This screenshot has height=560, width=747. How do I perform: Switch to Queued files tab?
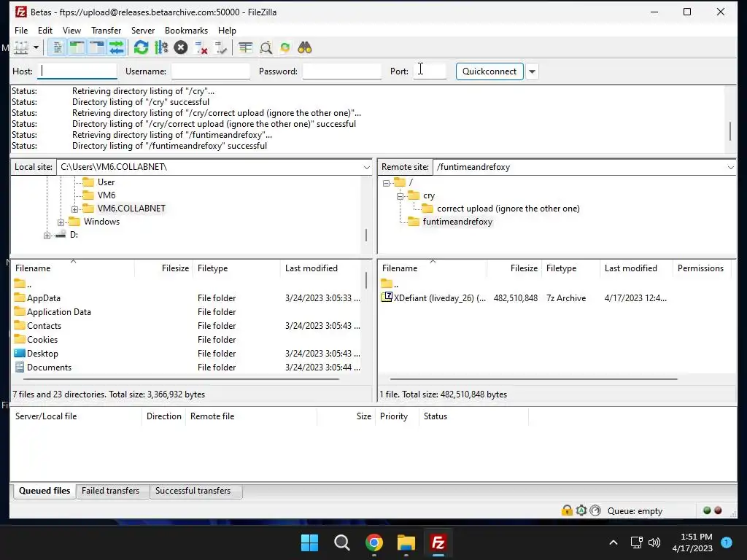click(44, 491)
